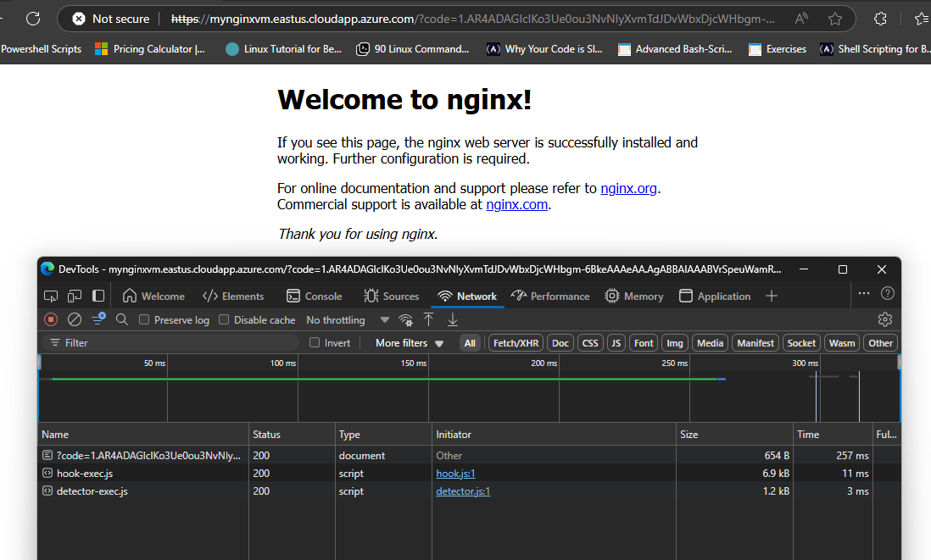The image size is (931, 560).
Task: Switch to the Elements tab
Action: [x=233, y=296]
